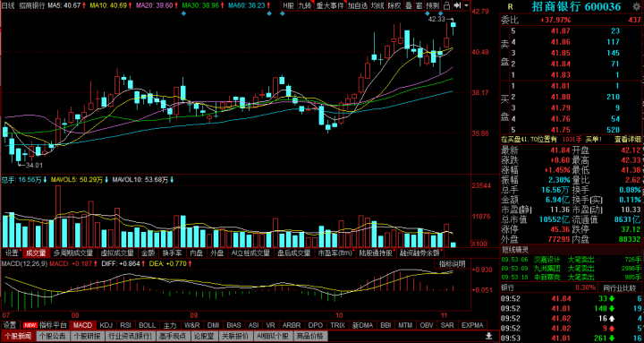Open 设置 settings beside indicator tabs

tap(10, 325)
